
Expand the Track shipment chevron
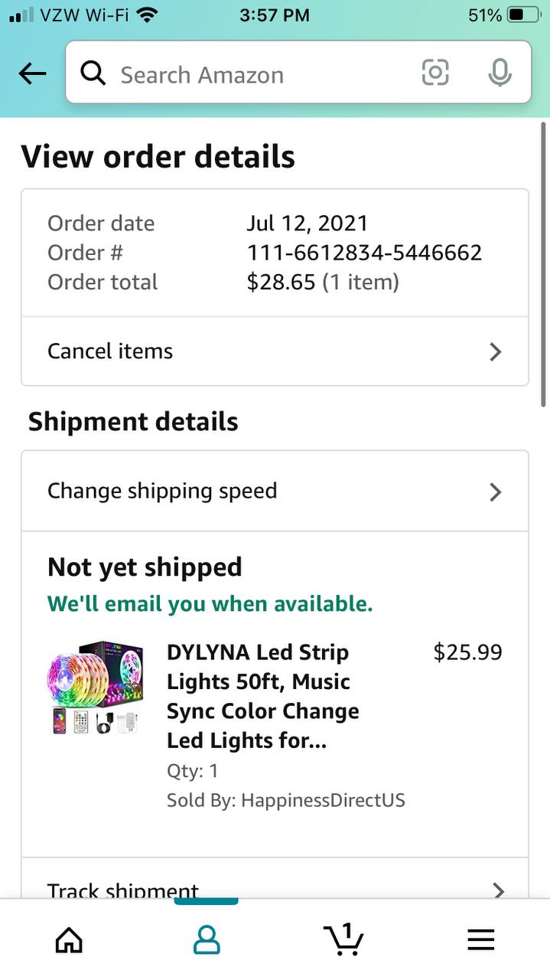[498, 890]
